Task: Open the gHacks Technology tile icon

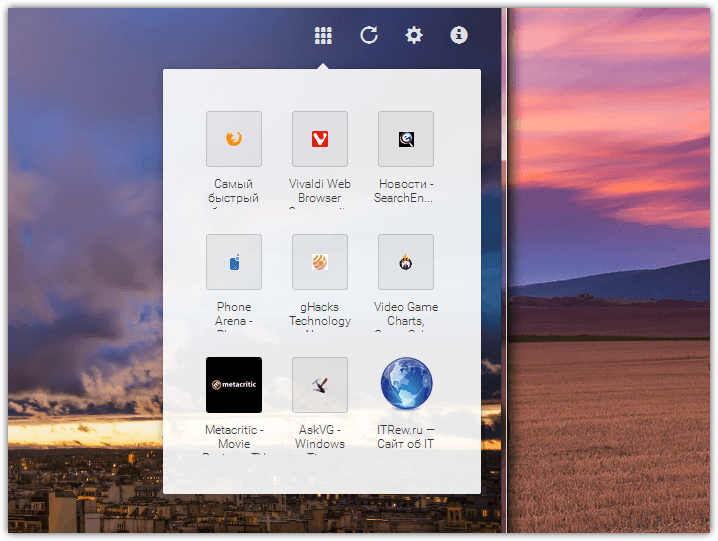Action: (320, 262)
